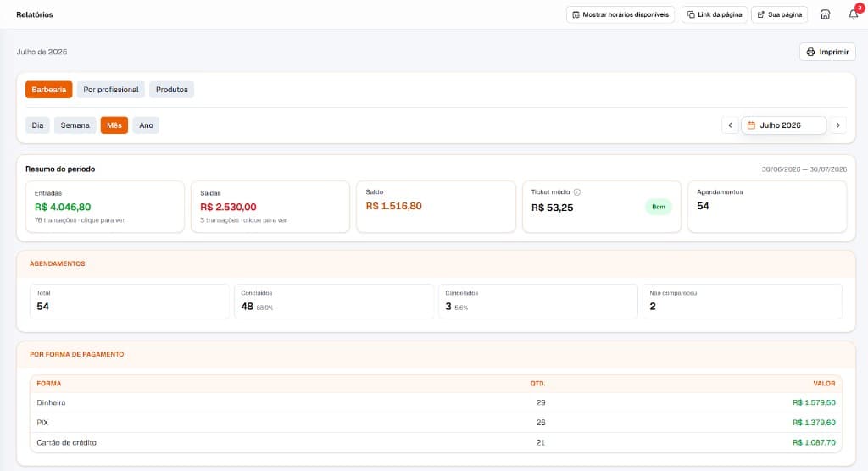Open the notifications bell
Viewport: 868px width, 471px height.
854,15
